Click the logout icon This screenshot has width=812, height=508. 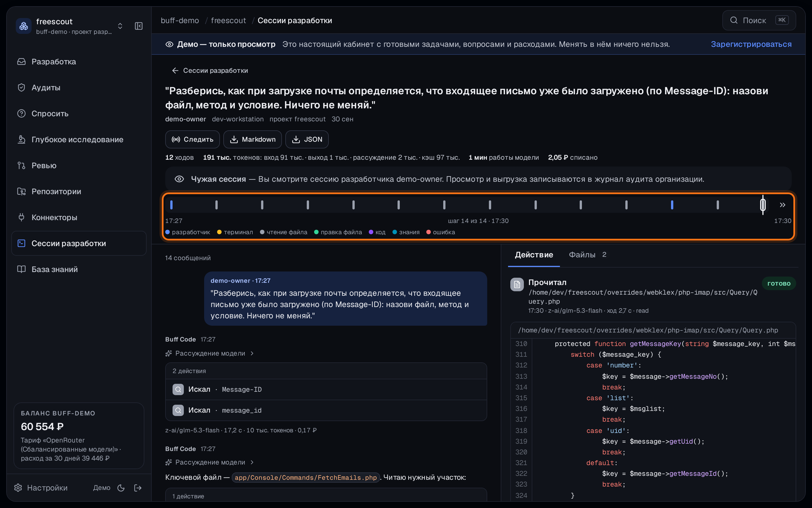click(x=138, y=488)
